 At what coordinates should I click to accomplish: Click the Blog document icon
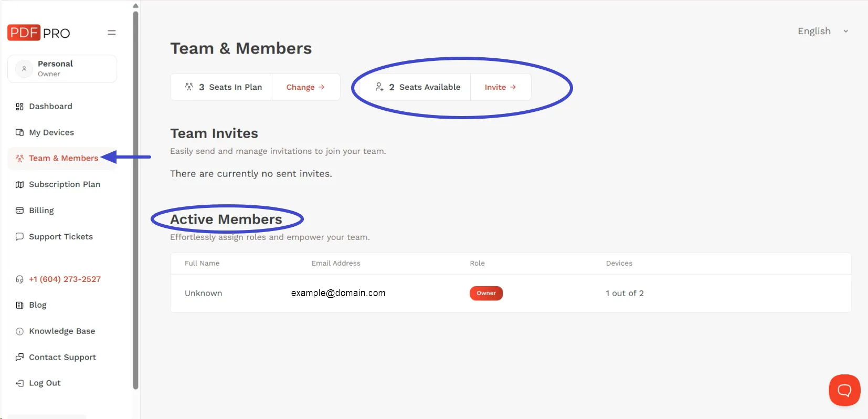click(19, 305)
